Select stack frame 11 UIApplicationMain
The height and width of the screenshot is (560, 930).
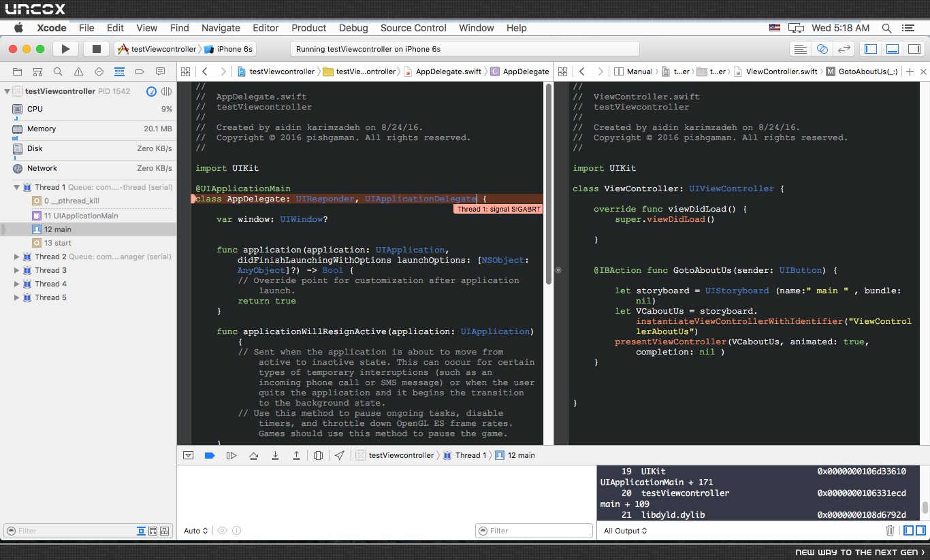(88, 216)
